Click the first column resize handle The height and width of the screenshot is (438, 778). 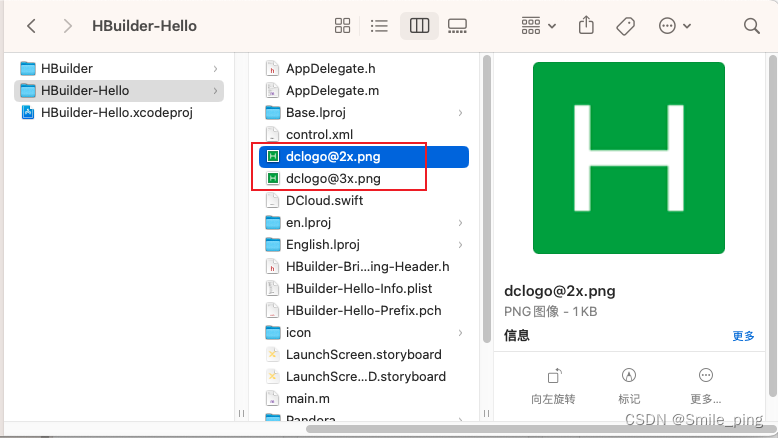click(x=241, y=413)
